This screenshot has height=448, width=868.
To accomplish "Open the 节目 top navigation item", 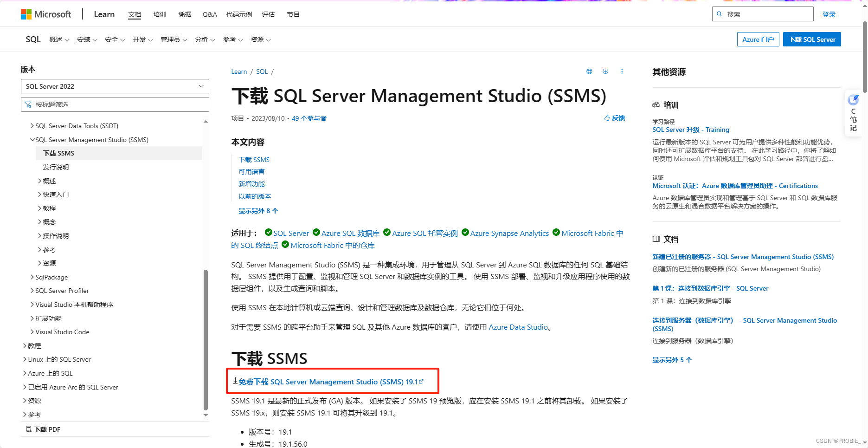I will coord(293,14).
